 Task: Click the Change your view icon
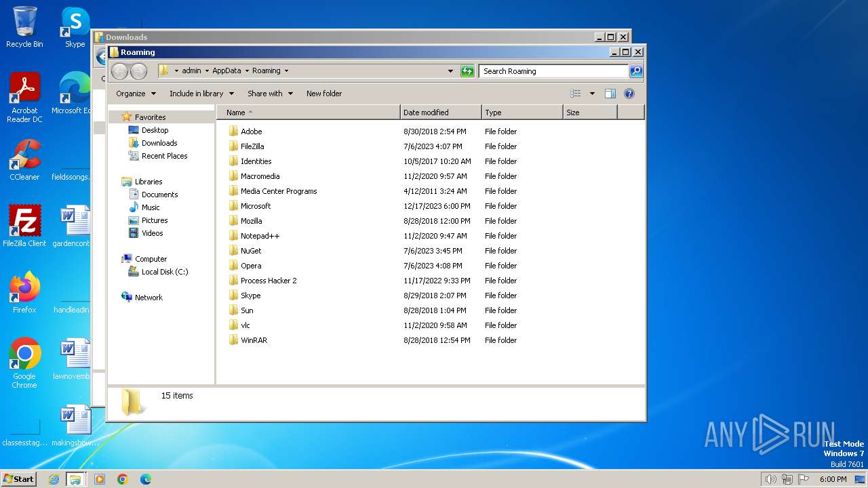[x=576, y=94]
